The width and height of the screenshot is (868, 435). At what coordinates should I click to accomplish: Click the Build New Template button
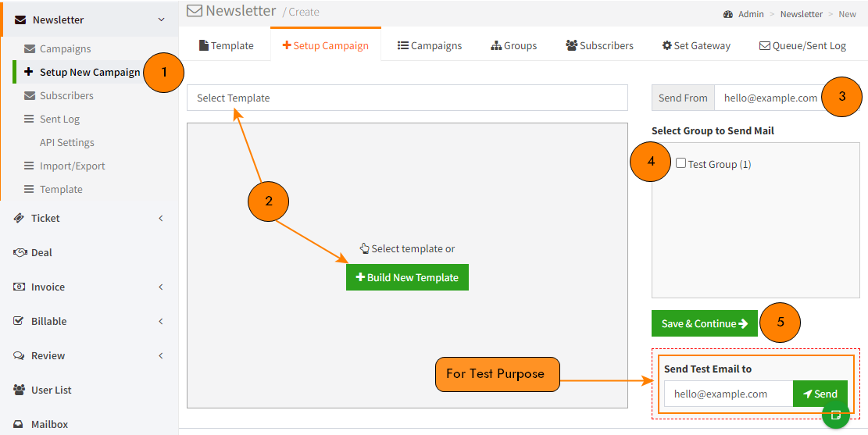[x=407, y=277]
